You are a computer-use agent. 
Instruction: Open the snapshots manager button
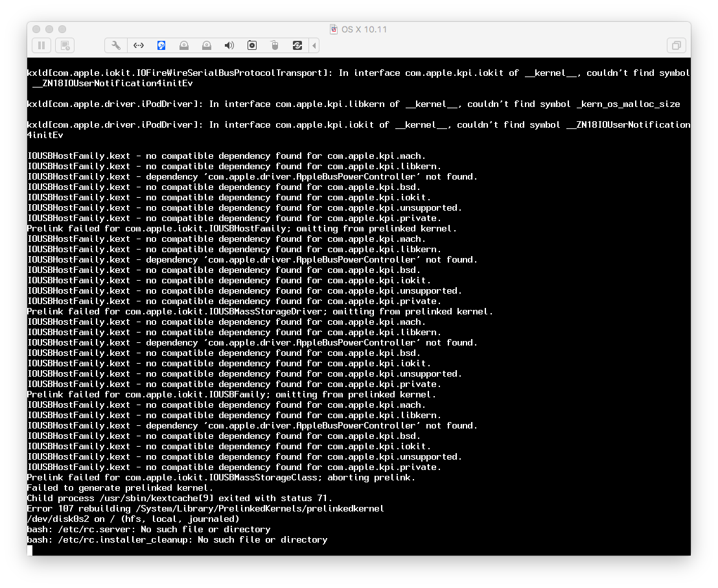click(65, 45)
